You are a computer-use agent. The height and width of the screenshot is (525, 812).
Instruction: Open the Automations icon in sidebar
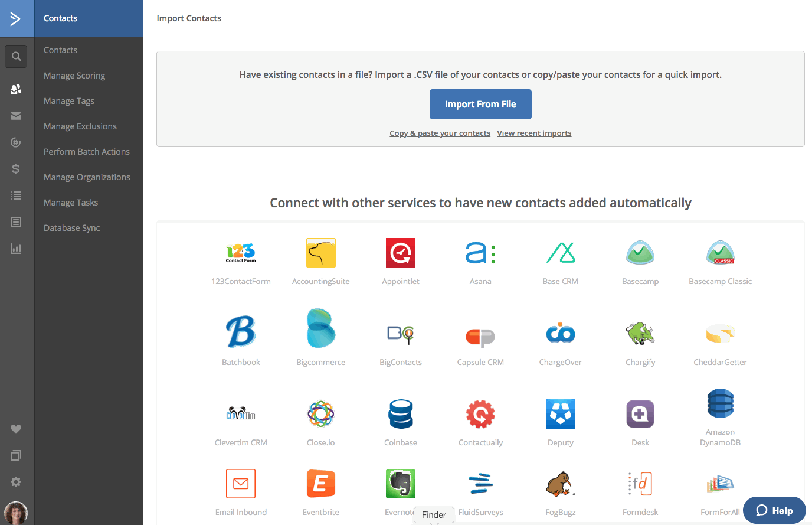coord(16,142)
